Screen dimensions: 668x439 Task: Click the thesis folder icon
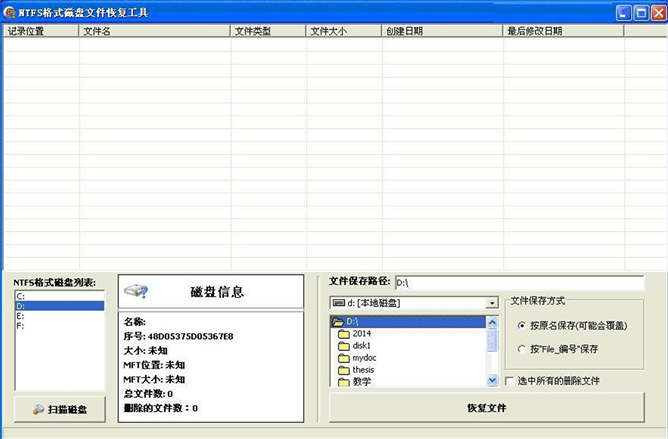coord(343,370)
